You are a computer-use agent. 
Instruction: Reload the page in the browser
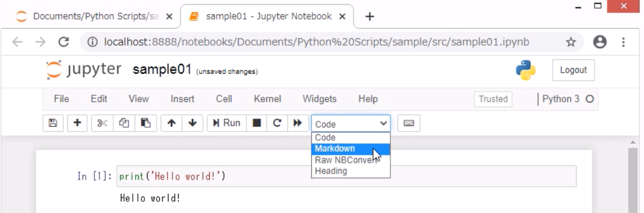[x=64, y=42]
